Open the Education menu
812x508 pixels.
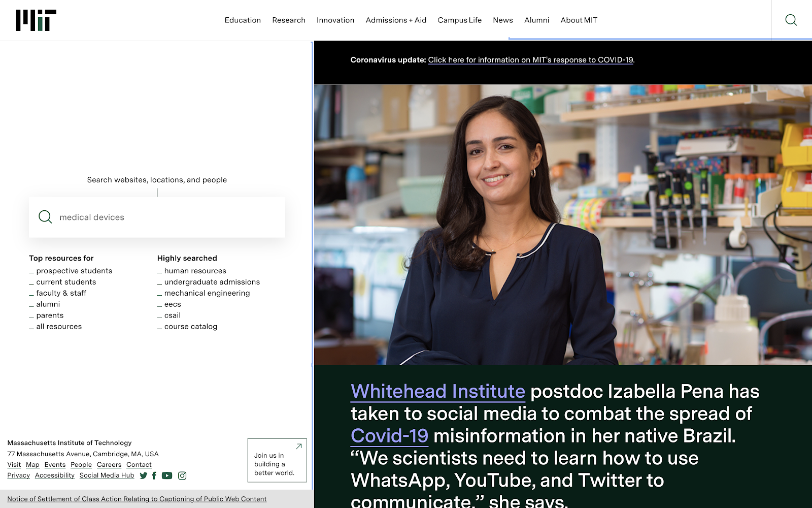[x=243, y=20]
